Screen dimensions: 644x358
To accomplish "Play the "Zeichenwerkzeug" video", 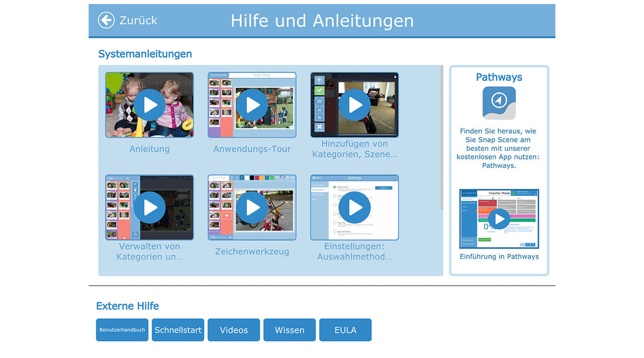I will (252, 207).
